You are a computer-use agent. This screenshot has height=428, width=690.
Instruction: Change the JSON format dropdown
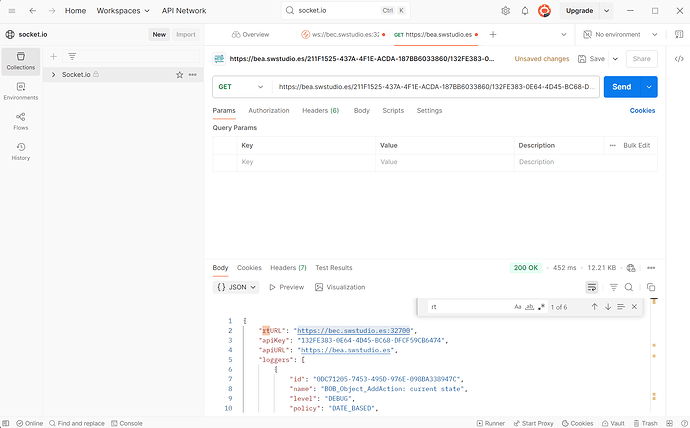coord(236,287)
